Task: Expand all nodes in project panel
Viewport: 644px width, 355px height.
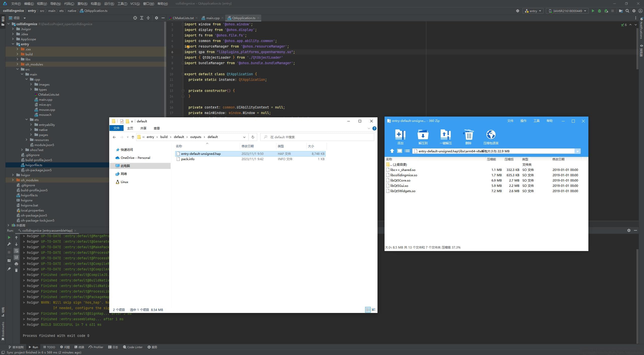Action: coord(142,18)
